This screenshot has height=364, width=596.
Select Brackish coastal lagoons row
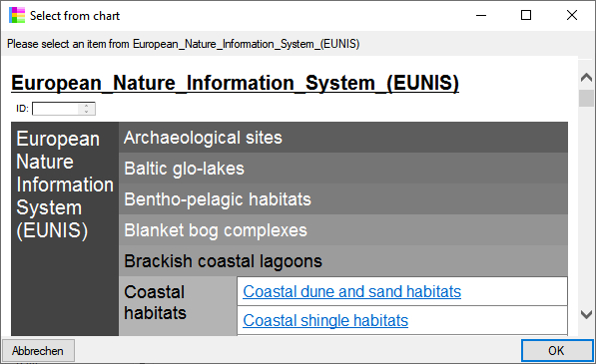click(343, 260)
